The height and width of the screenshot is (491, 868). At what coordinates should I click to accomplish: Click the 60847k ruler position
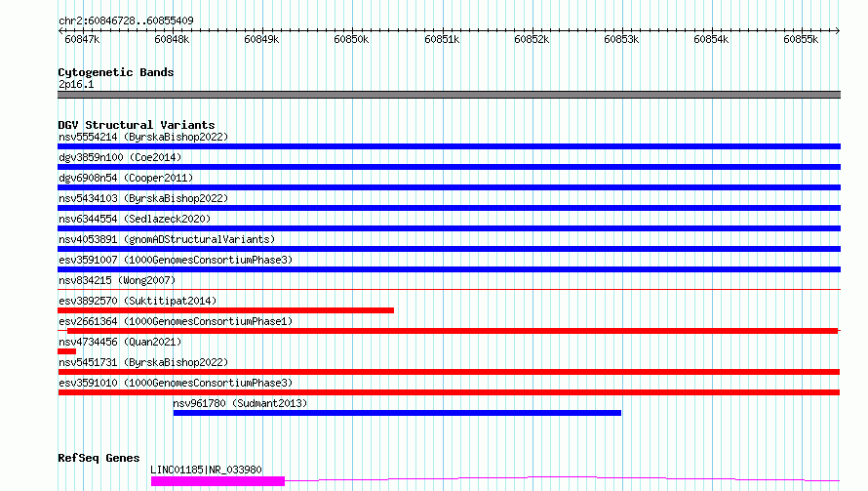[x=82, y=39]
